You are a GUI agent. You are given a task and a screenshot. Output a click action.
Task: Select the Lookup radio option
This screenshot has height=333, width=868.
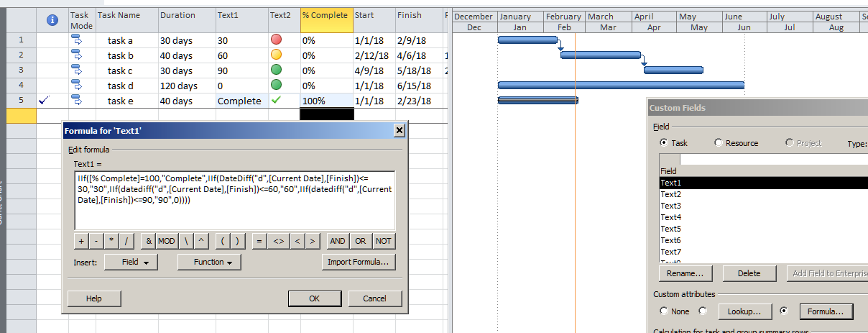(x=703, y=311)
